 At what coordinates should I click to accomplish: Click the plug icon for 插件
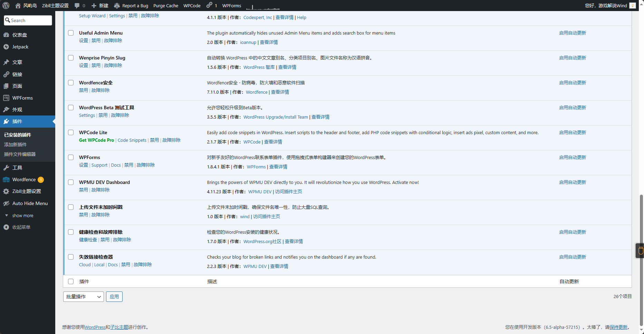pyautogui.click(x=6, y=121)
